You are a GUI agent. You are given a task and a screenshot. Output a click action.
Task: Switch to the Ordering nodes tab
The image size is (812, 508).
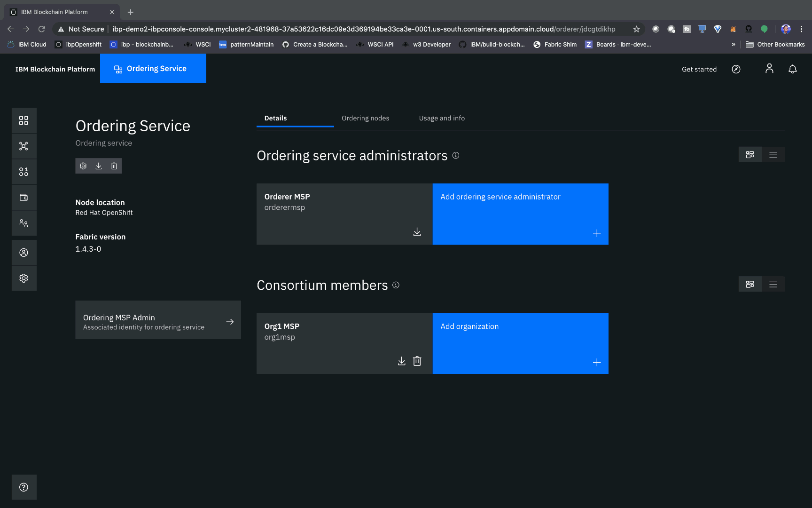click(x=366, y=119)
